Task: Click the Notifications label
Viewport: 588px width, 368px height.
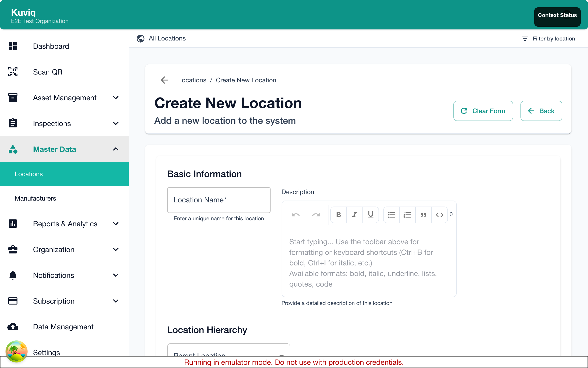Action: point(54,276)
